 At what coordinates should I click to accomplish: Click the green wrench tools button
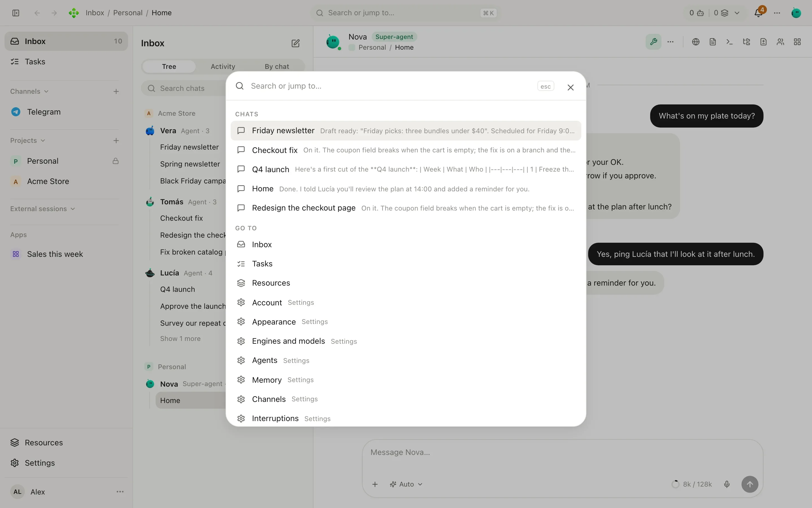coord(653,42)
